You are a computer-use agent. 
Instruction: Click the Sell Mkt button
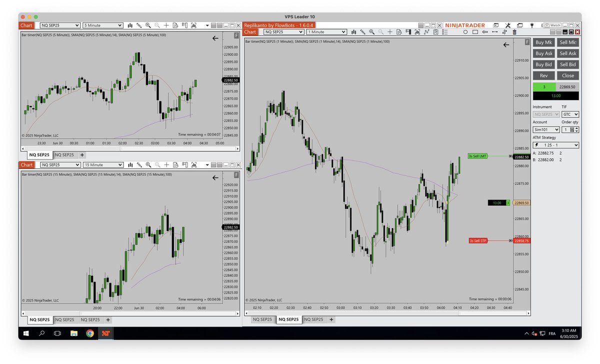click(x=568, y=42)
